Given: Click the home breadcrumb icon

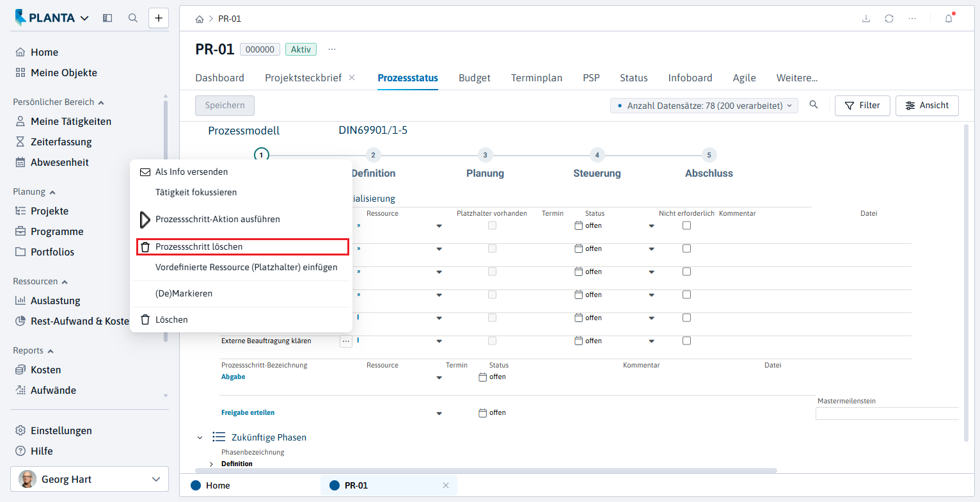Looking at the screenshot, I should [x=200, y=19].
